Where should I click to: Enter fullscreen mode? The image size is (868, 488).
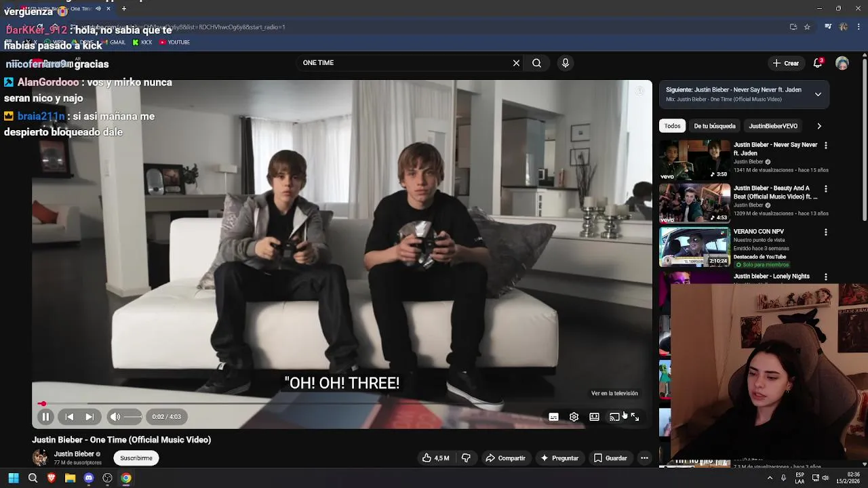635,417
